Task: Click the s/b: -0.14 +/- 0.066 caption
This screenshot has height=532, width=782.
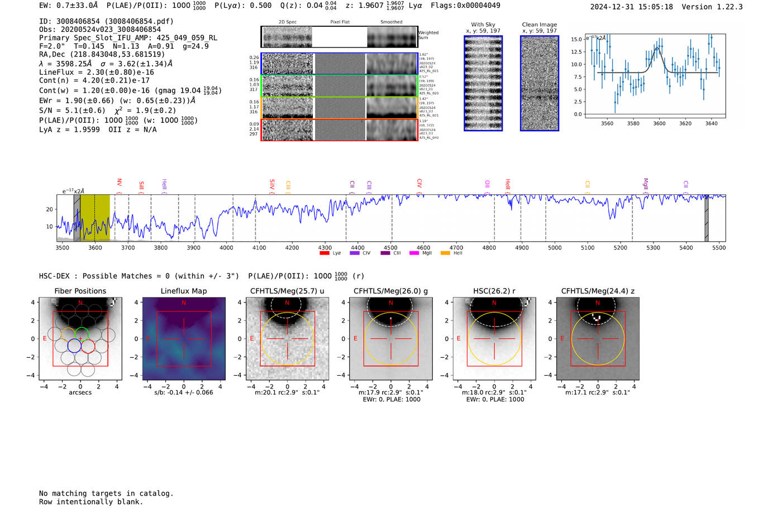Action: pos(184,392)
